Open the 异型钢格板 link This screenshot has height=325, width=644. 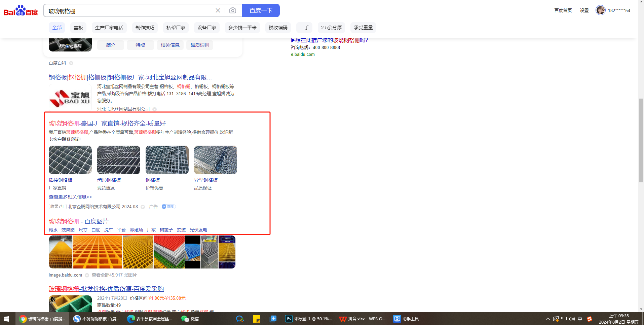pos(206,180)
